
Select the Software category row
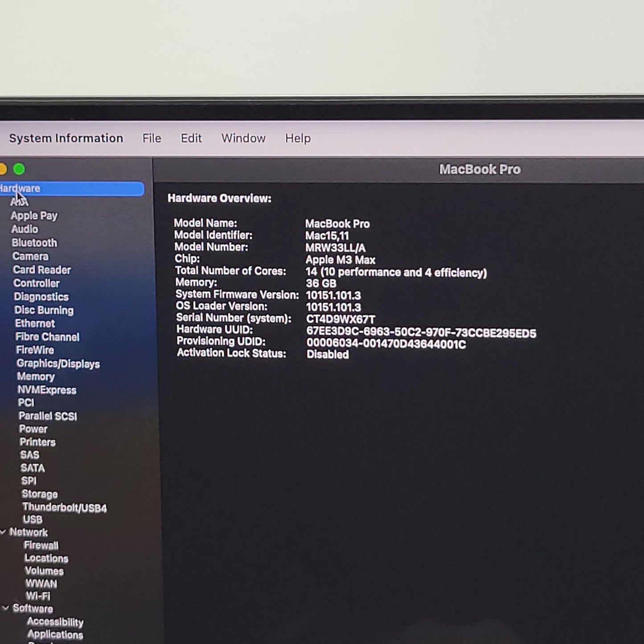pyautogui.click(x=33, y=608)
